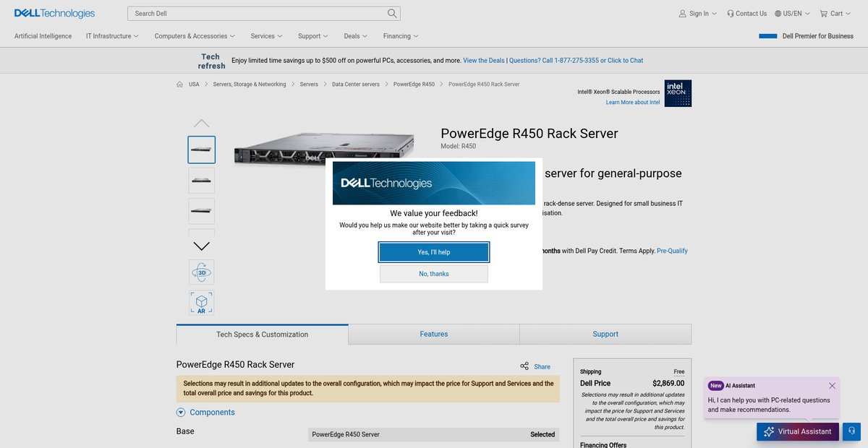Click the US/EN globe icon
The height and width of the screenshot is (448, 868).
[x=778, y=13]
